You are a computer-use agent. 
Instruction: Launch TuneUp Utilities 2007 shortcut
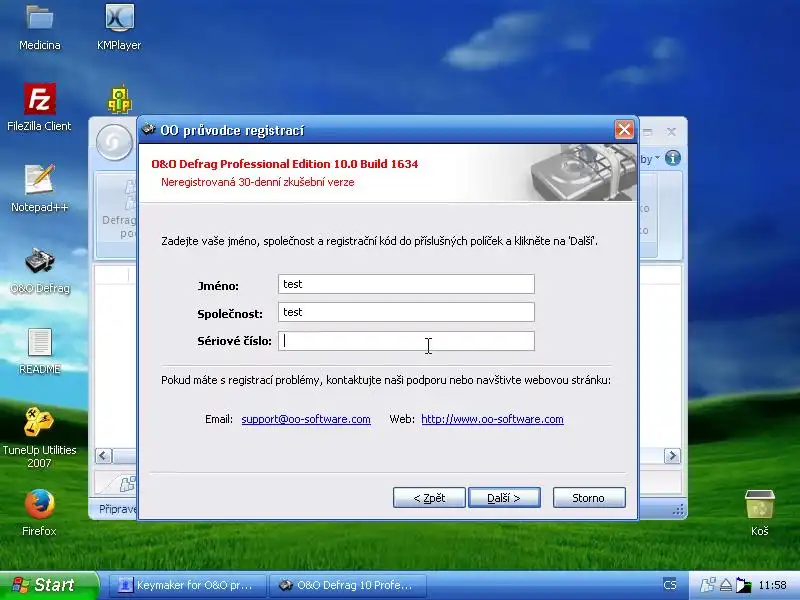tap(39, 422)
